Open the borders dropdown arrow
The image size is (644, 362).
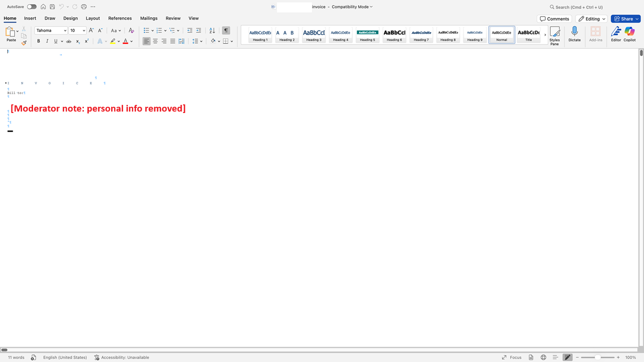click(x=232, y=41)
